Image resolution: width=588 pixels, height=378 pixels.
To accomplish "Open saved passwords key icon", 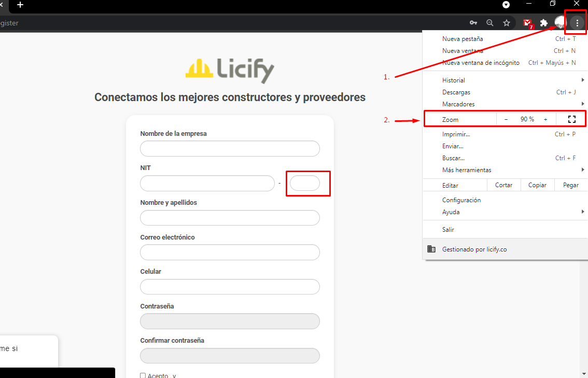I will point(473,23).
